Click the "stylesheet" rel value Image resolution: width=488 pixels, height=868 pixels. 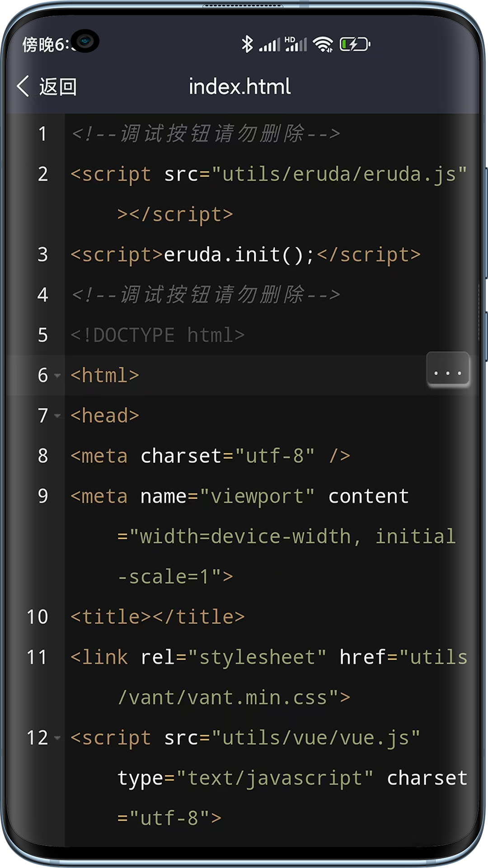click(257, 658)
